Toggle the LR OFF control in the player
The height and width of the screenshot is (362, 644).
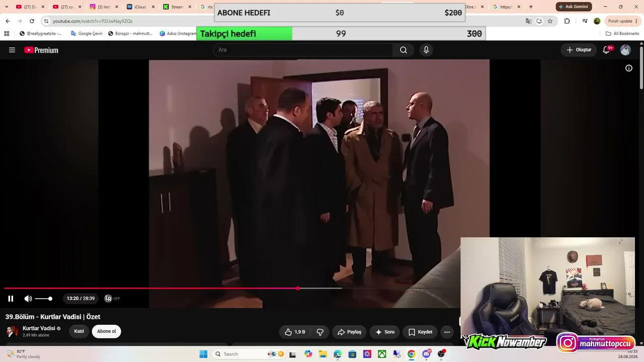[112, 299]
